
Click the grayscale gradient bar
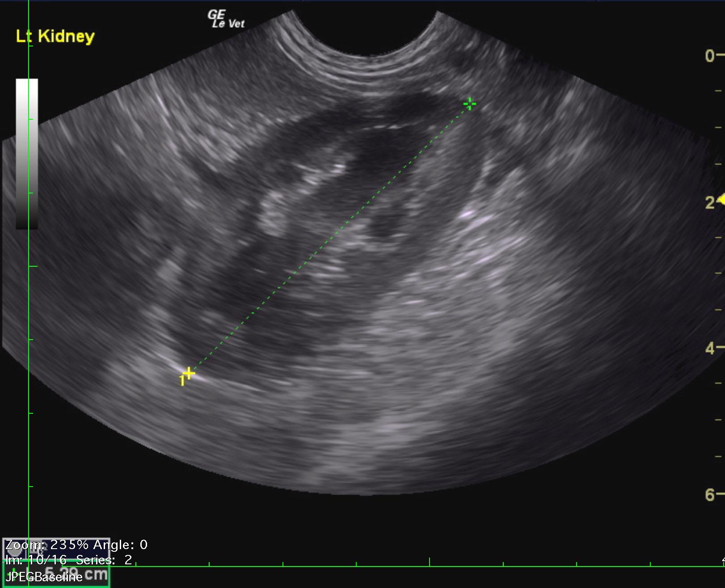click(x=27, y=154)
